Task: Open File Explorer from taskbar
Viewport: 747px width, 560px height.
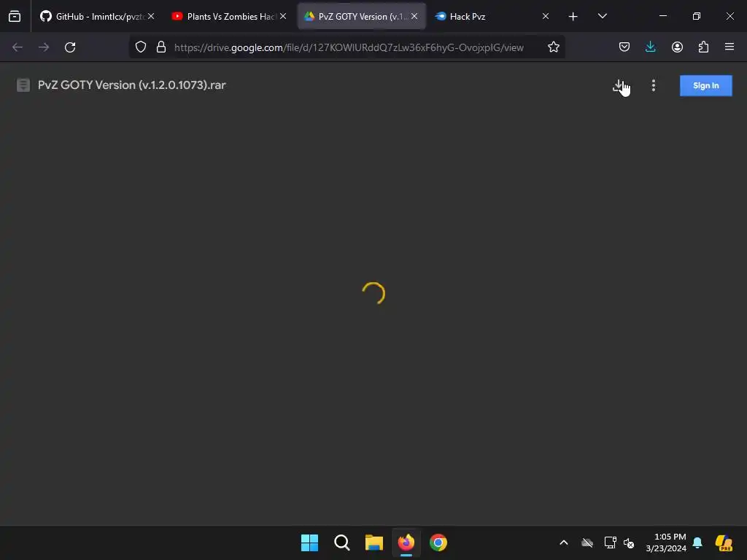Action: 374,542
